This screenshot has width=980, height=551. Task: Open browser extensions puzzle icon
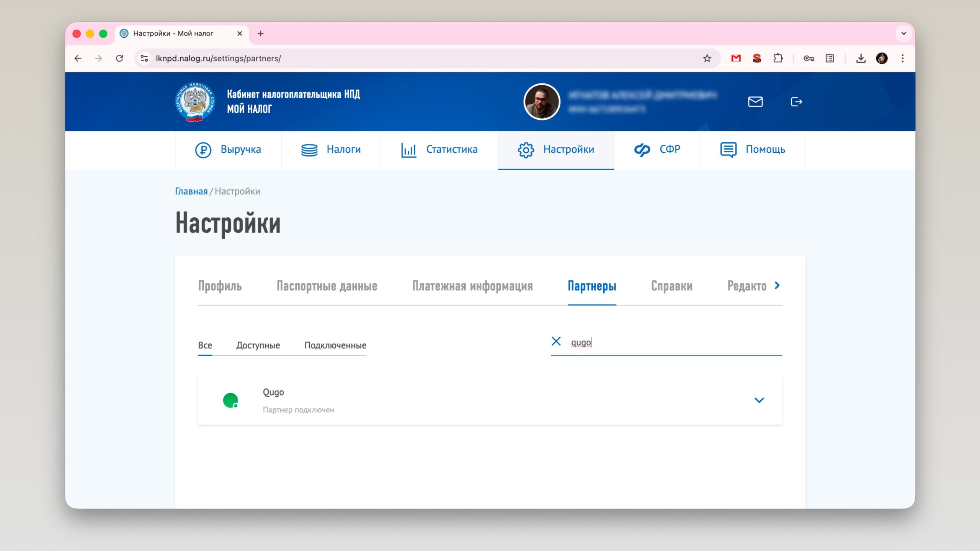click(777, 58)
